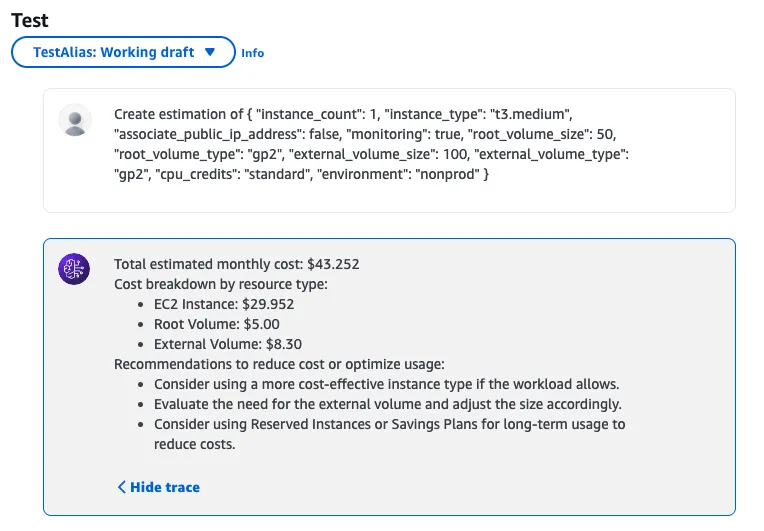Click the purple Bedrock agent brain icon
This screenshot has height=531, width=764.
74,269
